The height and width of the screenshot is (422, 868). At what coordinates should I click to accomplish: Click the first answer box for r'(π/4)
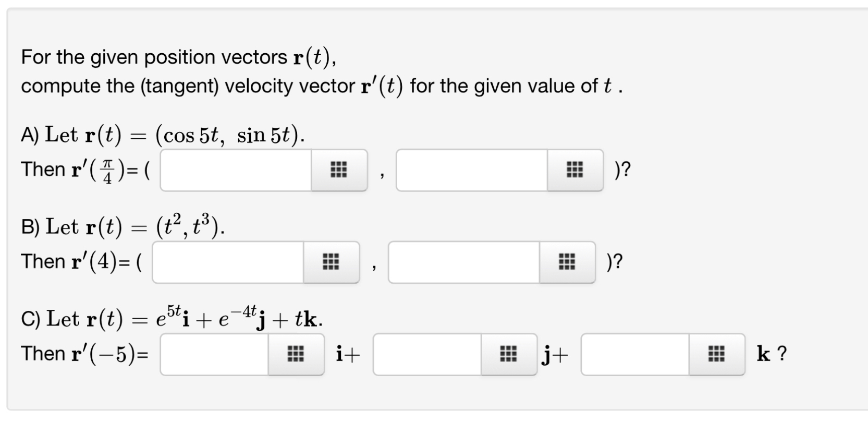(235, 170)
